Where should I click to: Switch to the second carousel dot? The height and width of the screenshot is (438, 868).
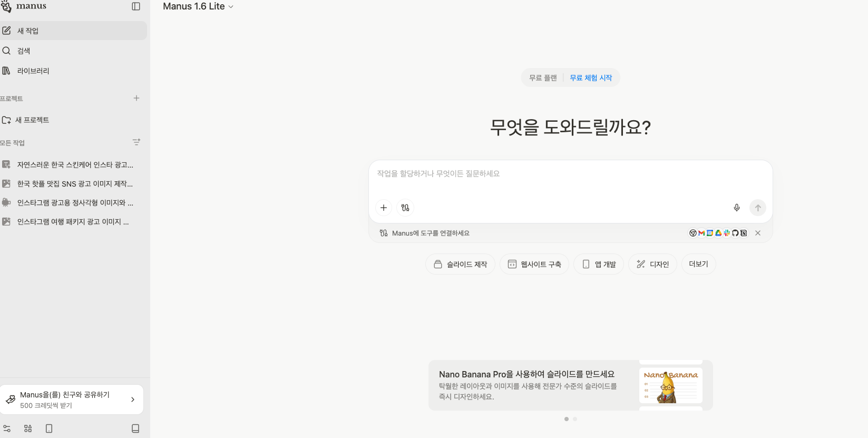[575, 419]
